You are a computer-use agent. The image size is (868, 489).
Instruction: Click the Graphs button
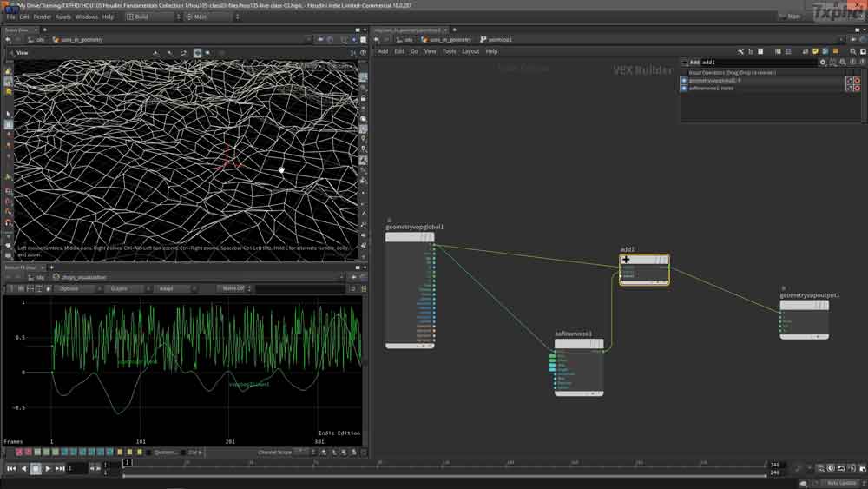click(x=119, y=288)
